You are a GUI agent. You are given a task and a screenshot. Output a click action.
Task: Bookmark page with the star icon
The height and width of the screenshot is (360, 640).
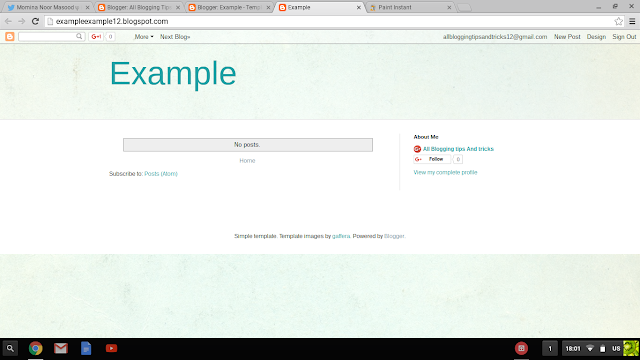618,21
